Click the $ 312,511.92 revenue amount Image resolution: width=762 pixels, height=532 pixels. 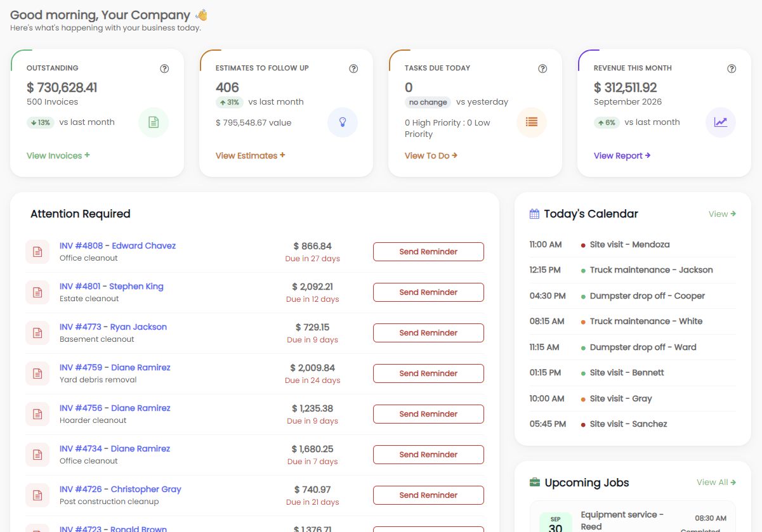click(x=626, y=88)
